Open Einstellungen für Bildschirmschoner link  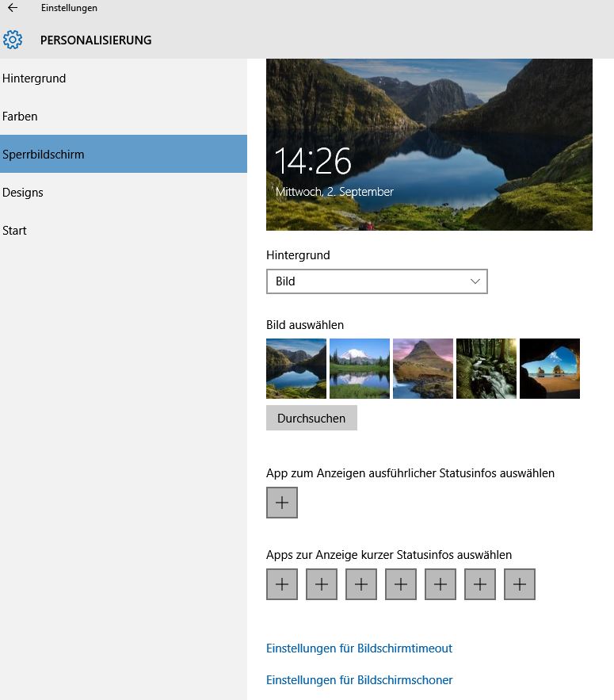tap(359, 680)
